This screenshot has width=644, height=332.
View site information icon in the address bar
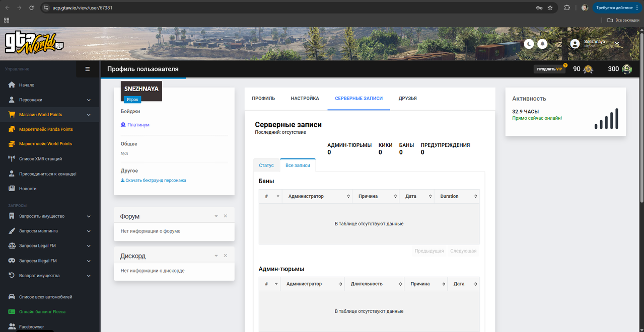click(46, 8)
